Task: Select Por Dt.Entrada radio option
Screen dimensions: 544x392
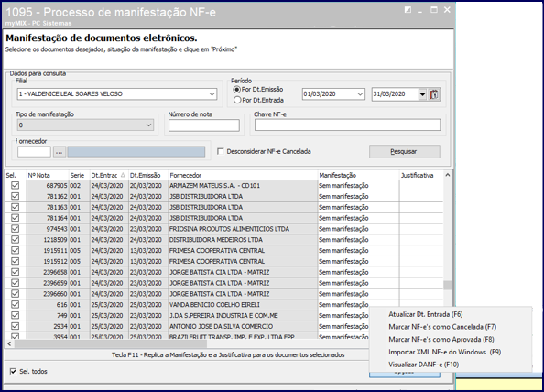Action: pos(237,100)
